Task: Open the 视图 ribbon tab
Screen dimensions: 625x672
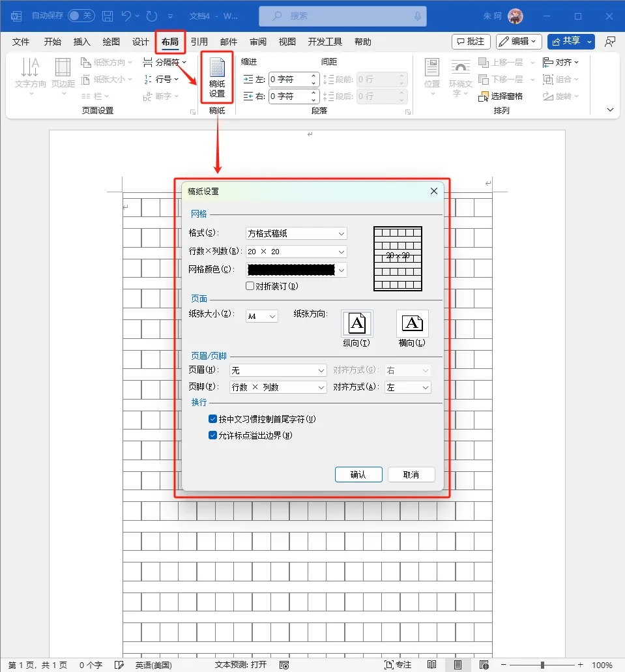Action: pos(287,42)
